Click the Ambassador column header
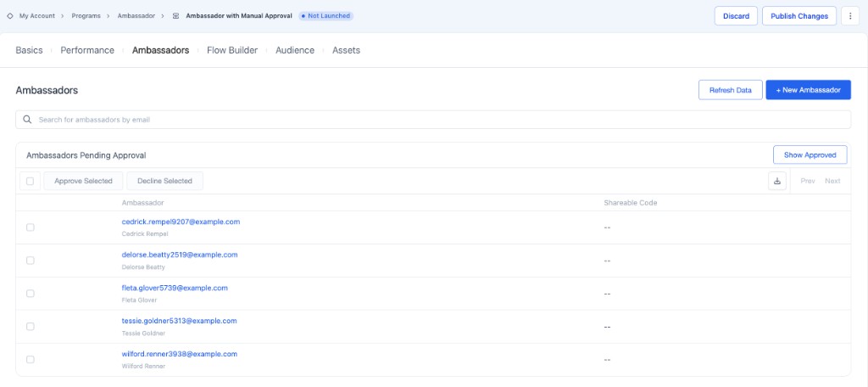The width and height of the screenshot is (868, 387). 142,203
